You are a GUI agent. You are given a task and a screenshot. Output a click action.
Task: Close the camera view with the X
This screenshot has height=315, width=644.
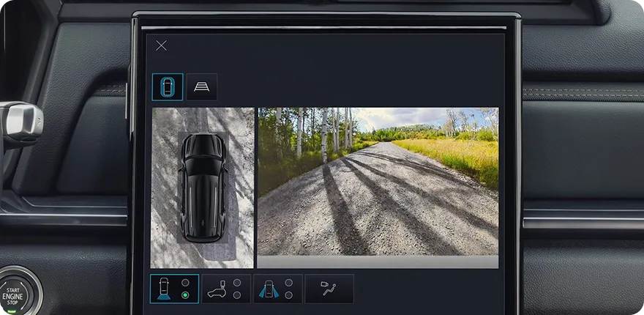tap(161, 45)
